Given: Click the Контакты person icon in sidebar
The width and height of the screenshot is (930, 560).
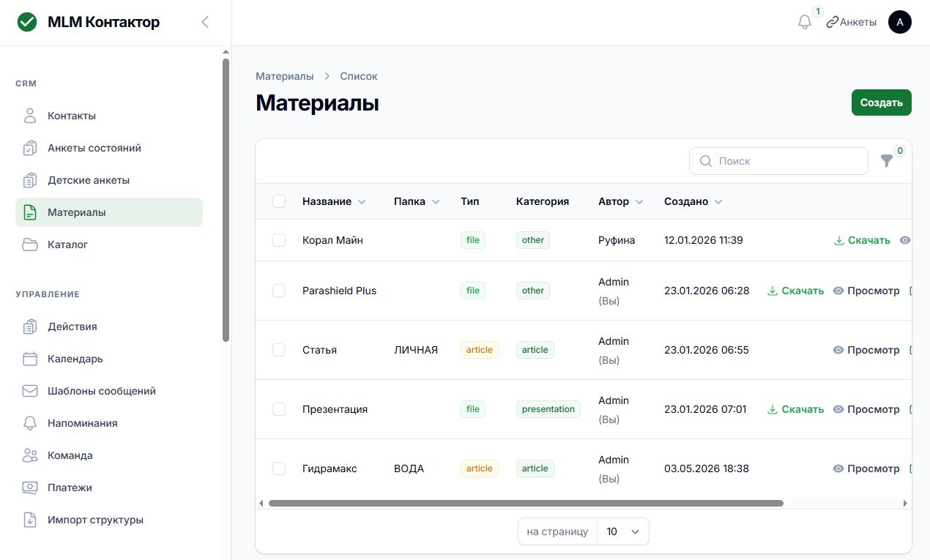Looking at the screenshot, I should click(x=30, y=116).
